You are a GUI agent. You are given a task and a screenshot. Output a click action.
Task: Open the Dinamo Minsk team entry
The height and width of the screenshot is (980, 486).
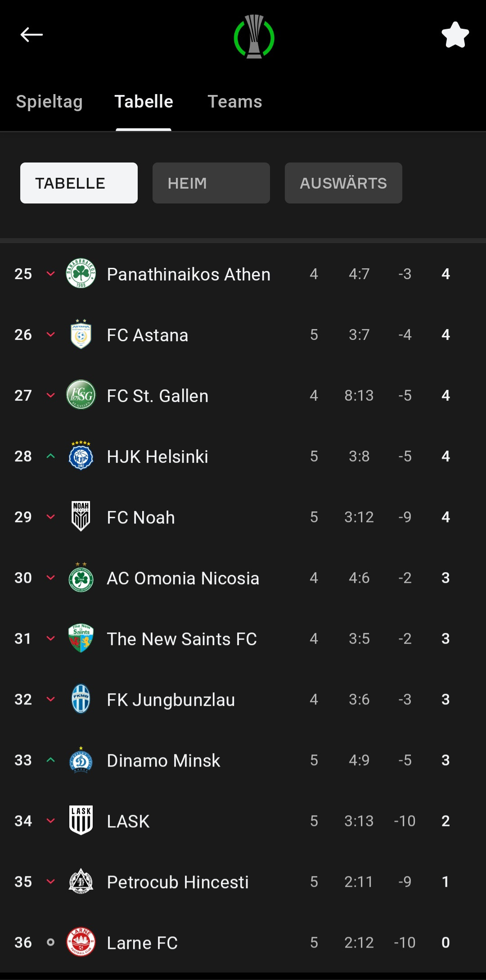(x=163, y=760)
